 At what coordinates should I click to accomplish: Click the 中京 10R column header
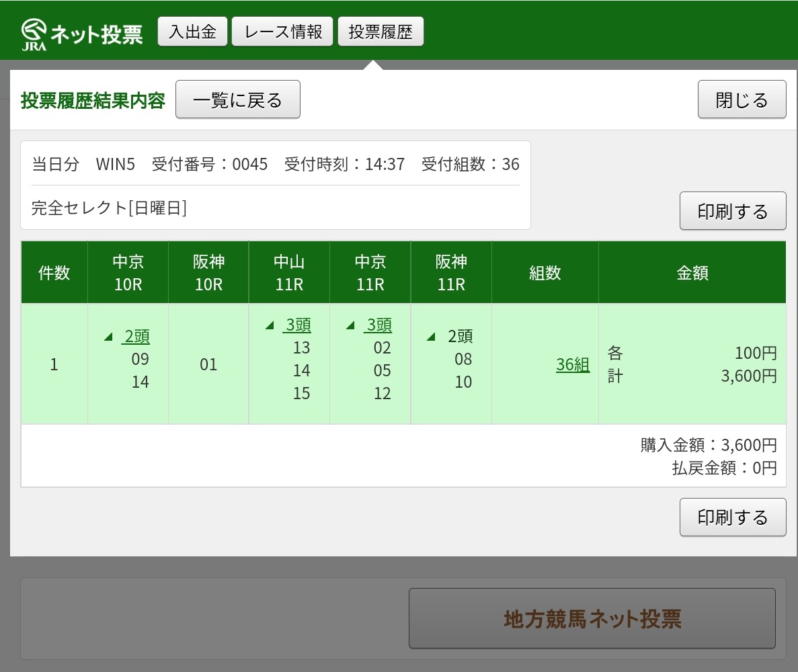128,273
